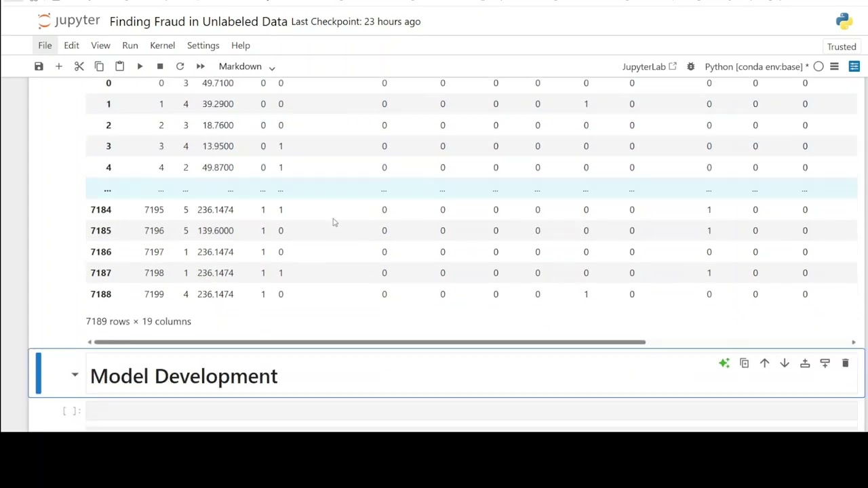Interrupt the kernel with the stop icon
Image resolution: width=868 pixels, height=488 pixels.
pyautogui.click(x=160, y=66)
